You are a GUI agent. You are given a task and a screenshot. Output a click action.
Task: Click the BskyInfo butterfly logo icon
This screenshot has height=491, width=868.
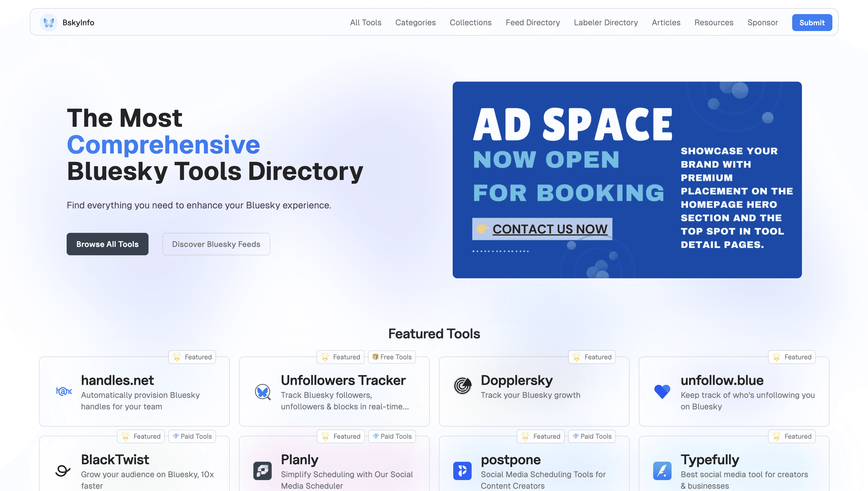pos(49,23)
